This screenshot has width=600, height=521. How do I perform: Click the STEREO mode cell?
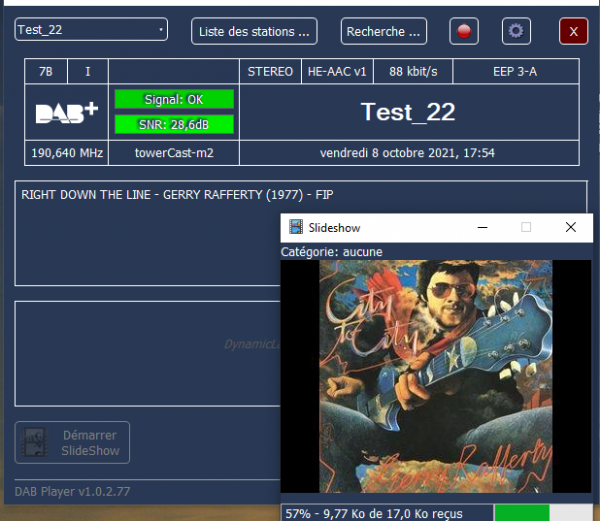pyautogui.click(x=270, y=72)
